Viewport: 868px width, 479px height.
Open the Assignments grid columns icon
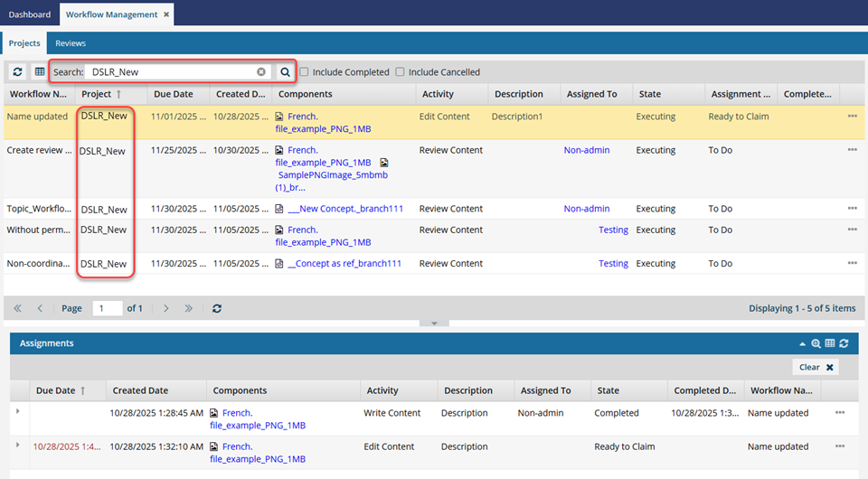pos(829,343)
